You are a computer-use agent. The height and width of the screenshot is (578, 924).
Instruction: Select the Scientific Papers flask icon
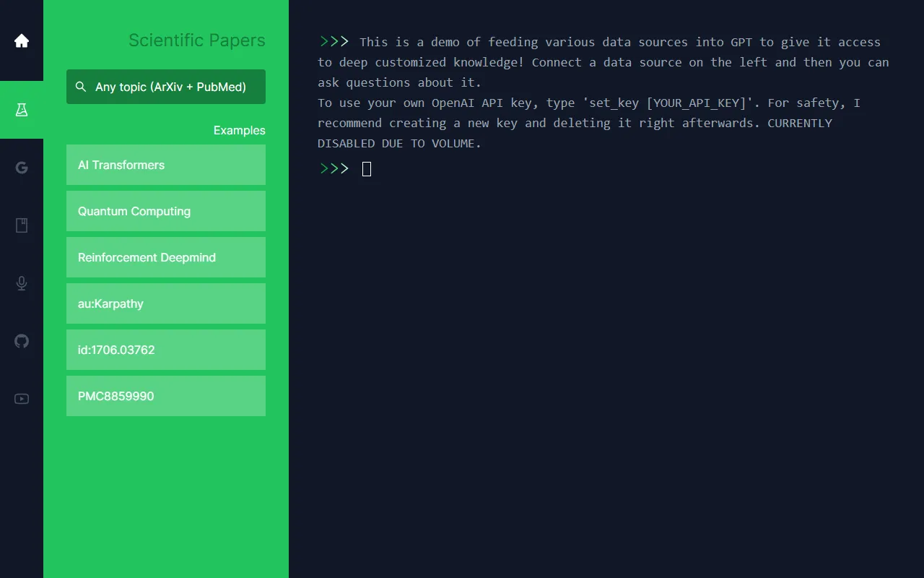pos(21,109)
